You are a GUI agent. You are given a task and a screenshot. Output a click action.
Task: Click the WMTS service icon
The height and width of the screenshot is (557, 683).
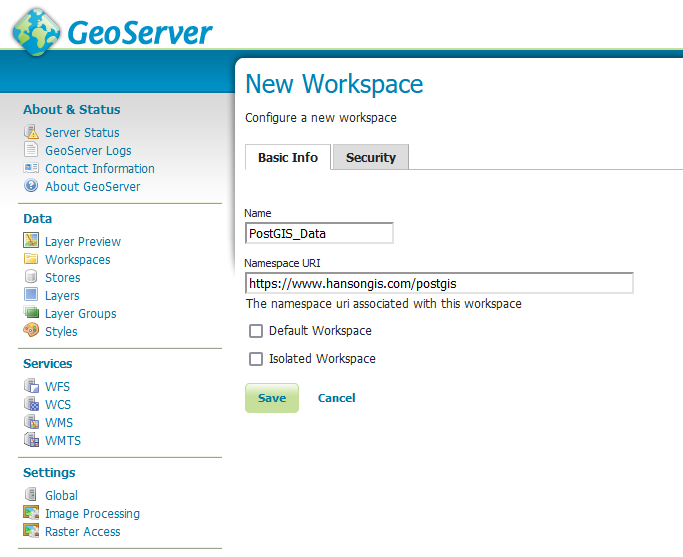coord(31,440)
